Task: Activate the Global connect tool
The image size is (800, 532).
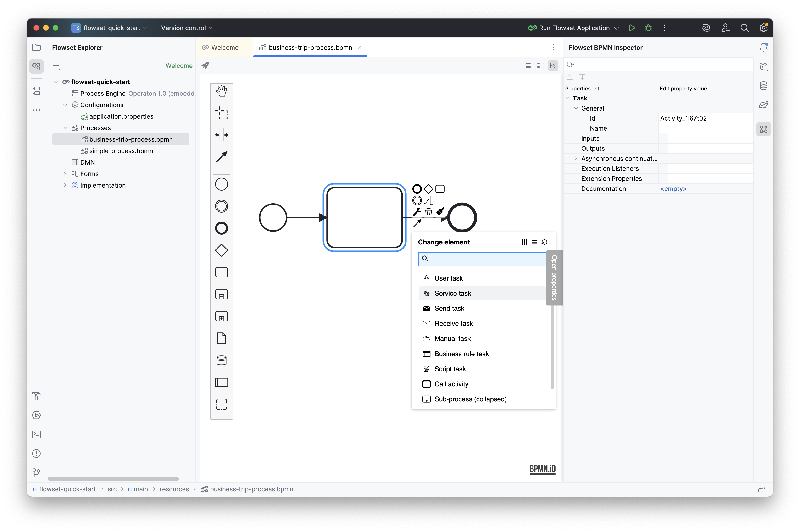Action: click(x=222, y=157)
